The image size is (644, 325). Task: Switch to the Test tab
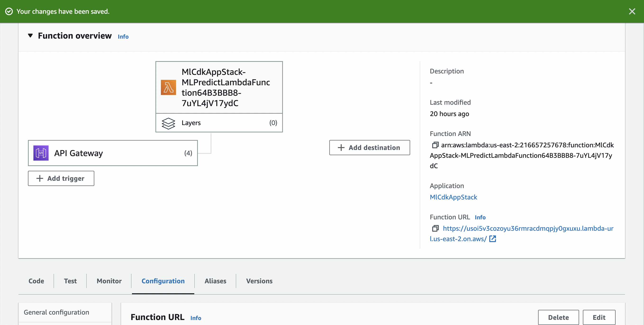point(70,281)
